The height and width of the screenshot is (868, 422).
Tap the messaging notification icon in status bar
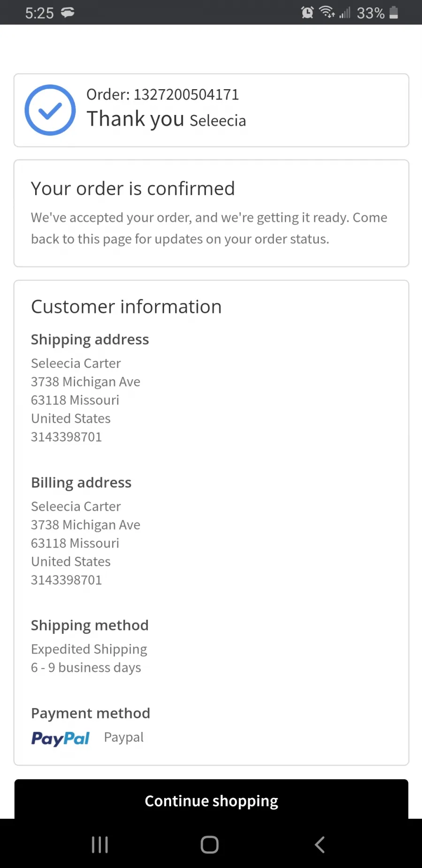[x=68, y=13]
